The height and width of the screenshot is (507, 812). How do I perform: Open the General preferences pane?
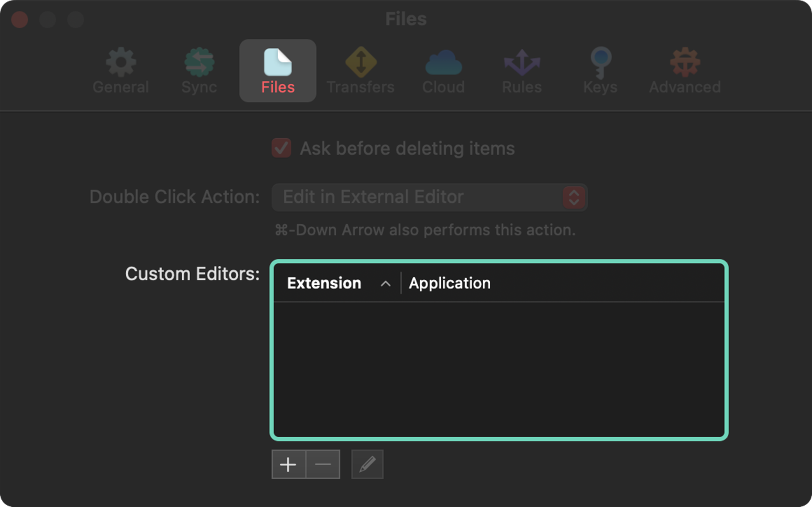(x=121, y=70)
